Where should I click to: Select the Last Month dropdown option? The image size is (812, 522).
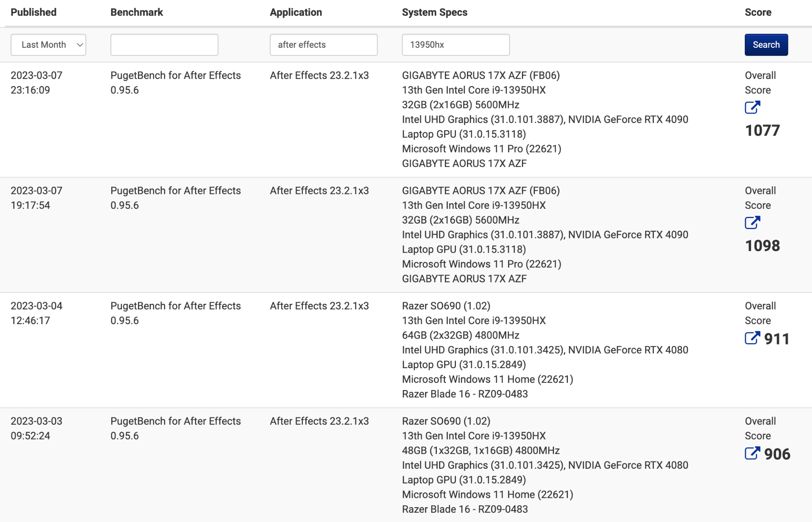coord(49,44)
